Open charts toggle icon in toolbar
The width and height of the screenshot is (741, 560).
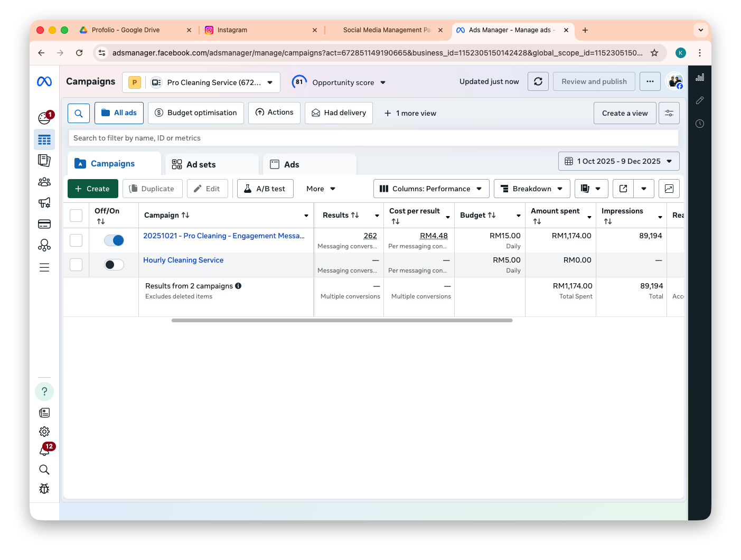[x=669, y=189]
